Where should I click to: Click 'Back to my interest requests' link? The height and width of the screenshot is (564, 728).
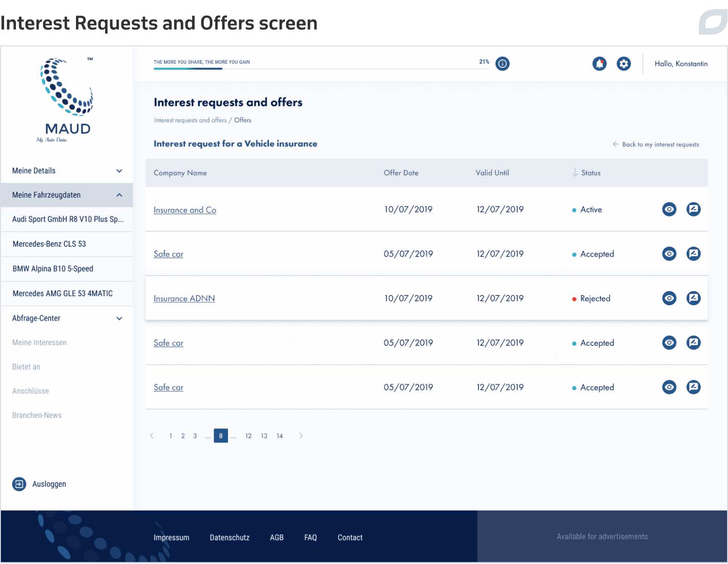pos(661,144)
